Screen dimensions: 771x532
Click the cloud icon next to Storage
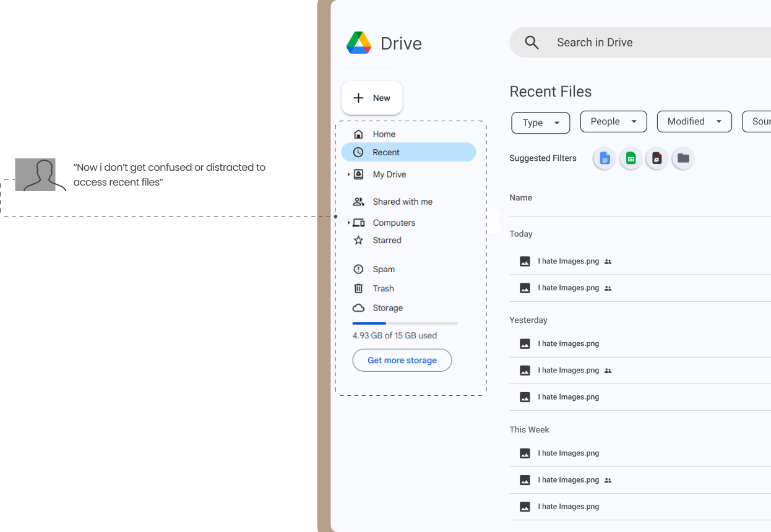pyautogui.click(x=358, y=307)
